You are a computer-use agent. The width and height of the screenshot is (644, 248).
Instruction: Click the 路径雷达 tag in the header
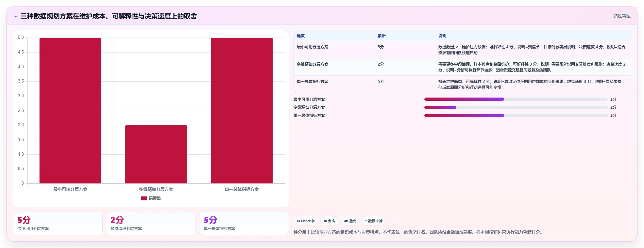[x=622, y=16]
